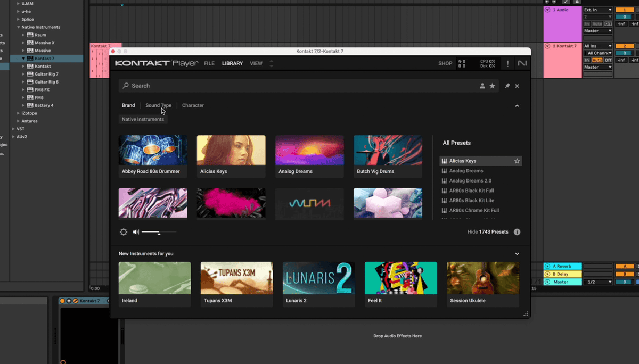Open the user content filter in search bar
Viewport: 639px width, 364px height.
[482, 86]
